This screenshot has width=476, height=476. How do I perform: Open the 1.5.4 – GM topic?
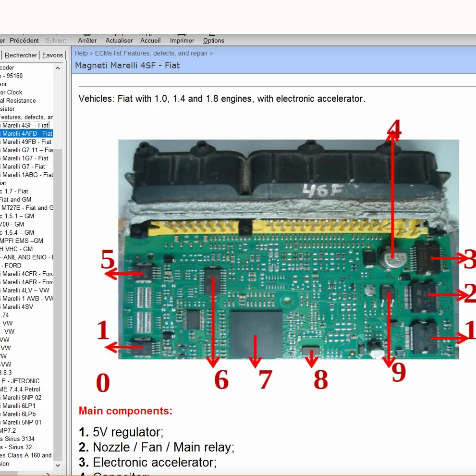click(x=17, y=233)
